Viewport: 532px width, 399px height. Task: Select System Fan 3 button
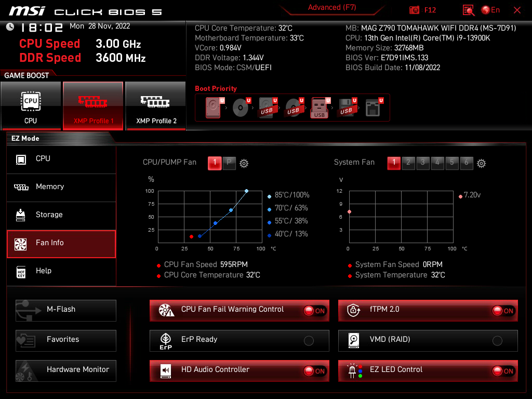[x=423, y=163]
